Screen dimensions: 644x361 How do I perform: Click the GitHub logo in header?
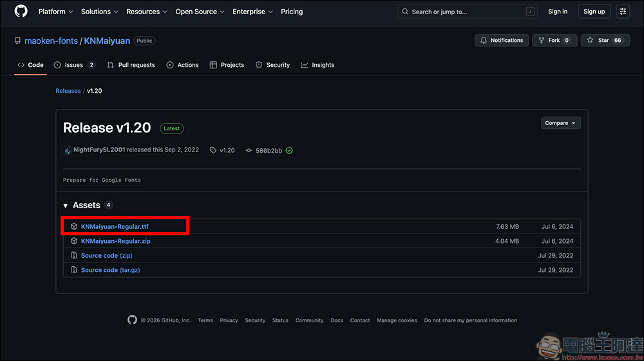pyautogui.click(x=21, y=12)
